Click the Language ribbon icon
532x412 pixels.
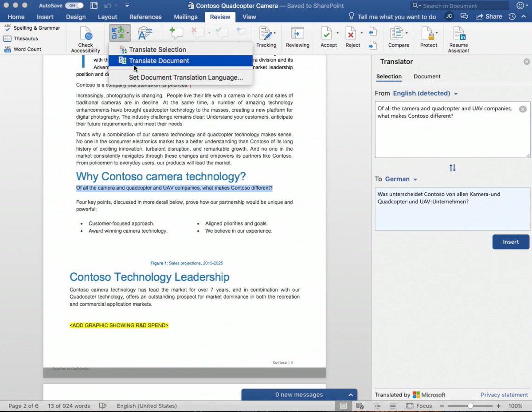[145, 34]
